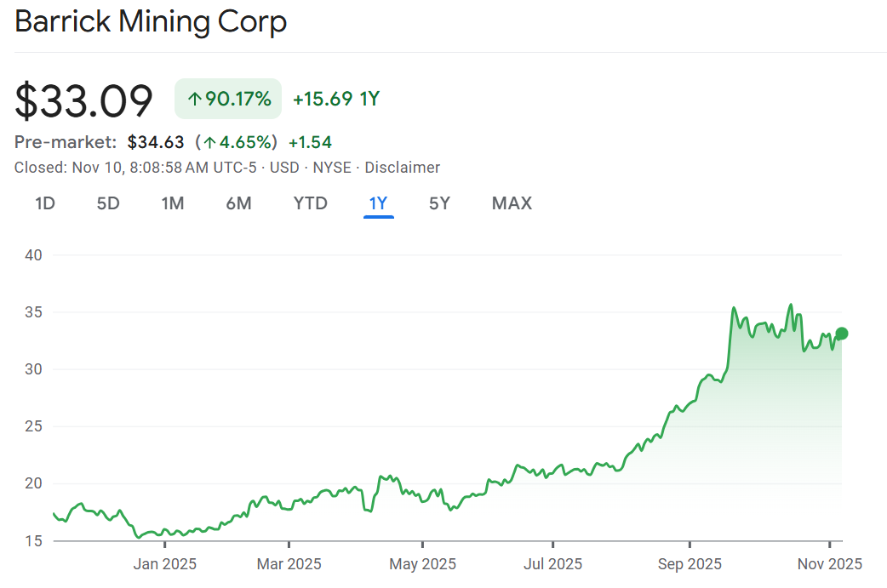Select the 1D time range tab

click(45, 203)
